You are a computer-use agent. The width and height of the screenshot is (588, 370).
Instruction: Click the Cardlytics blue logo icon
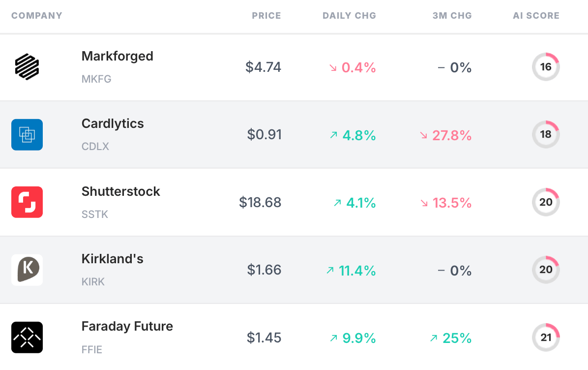[27, 135]
